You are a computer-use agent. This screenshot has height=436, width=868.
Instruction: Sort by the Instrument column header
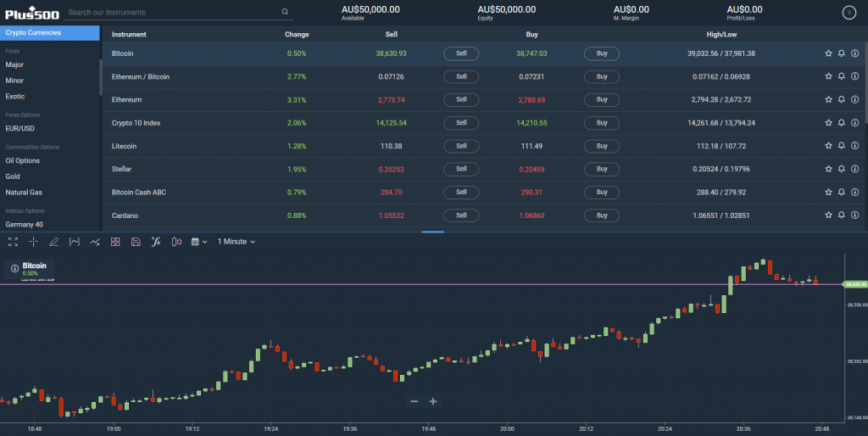tap(129, 34)
